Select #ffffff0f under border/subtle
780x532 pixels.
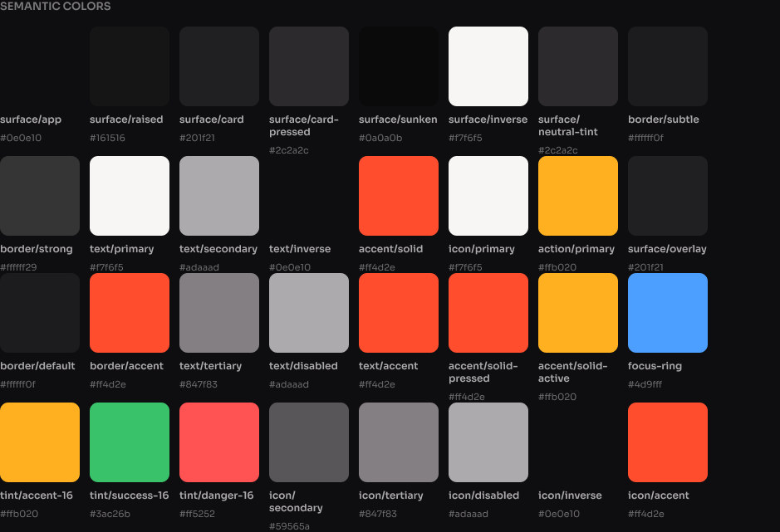coord(645,138)
